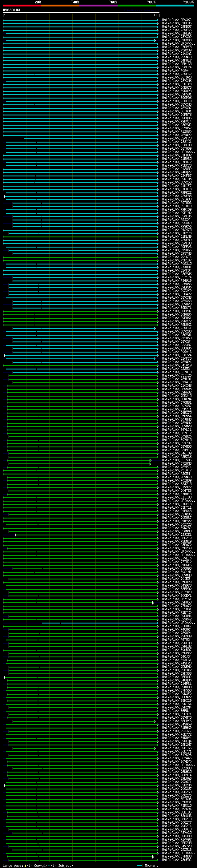Select hit label UniRef100_C0PT66

click(x=177, y=748)
